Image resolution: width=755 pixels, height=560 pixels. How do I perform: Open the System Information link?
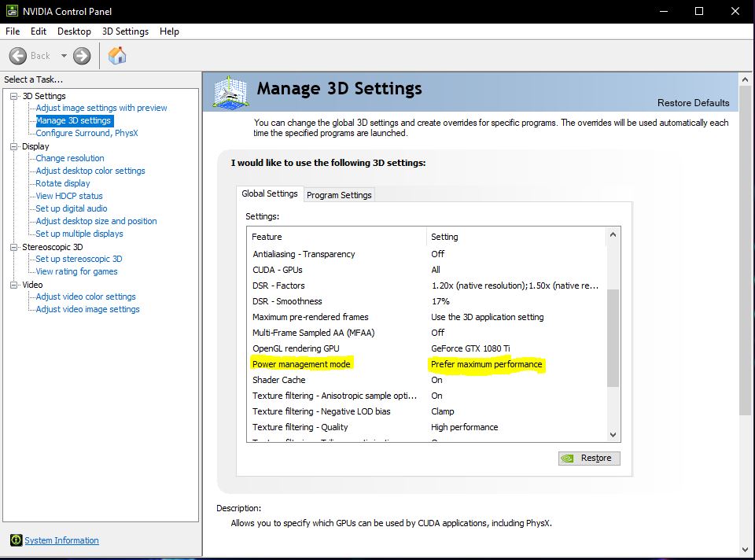coord(61,540)
